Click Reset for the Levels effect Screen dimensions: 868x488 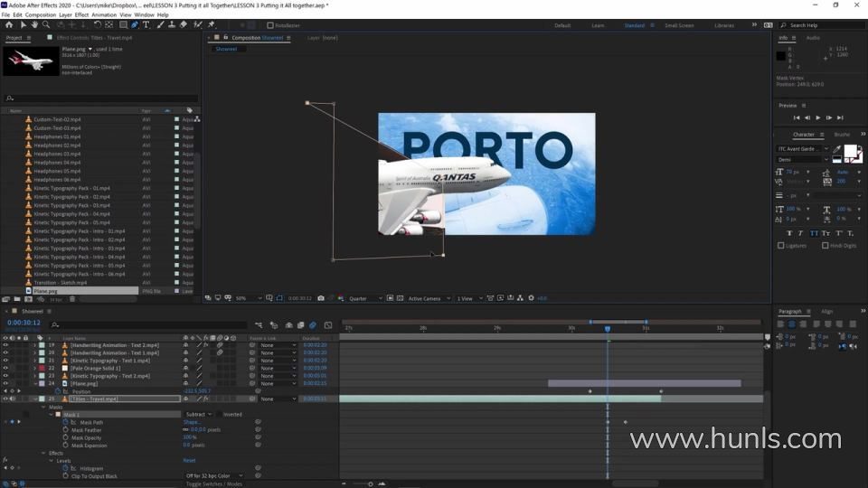tap(189, 460)
